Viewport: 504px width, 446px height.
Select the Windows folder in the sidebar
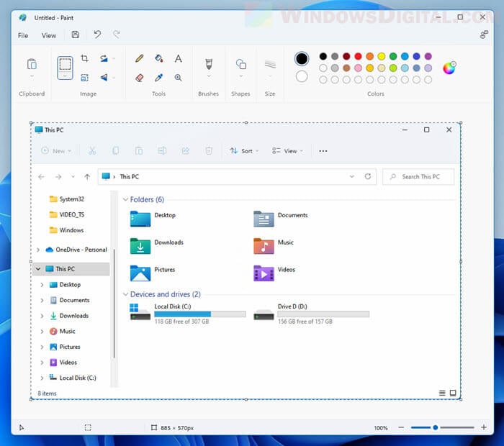(66, 230)
